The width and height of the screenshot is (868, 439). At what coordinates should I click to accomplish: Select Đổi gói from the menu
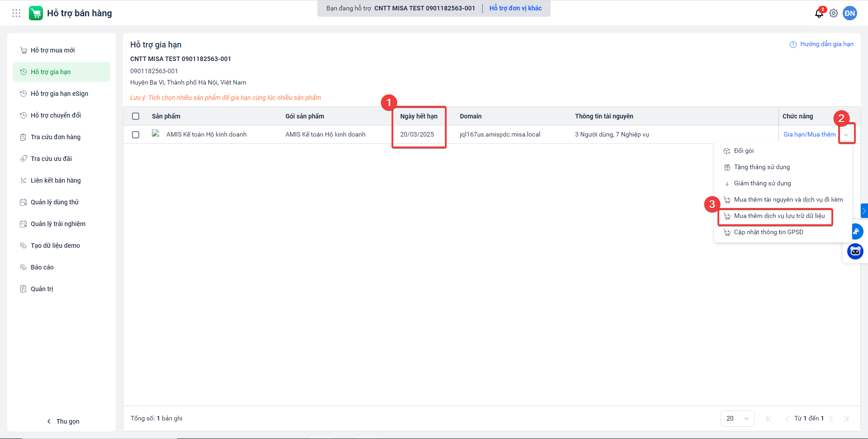[783, 151]
